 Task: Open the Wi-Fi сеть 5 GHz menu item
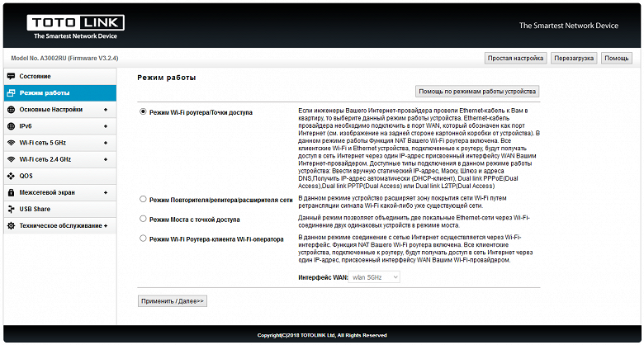click(x=45, y=142)
